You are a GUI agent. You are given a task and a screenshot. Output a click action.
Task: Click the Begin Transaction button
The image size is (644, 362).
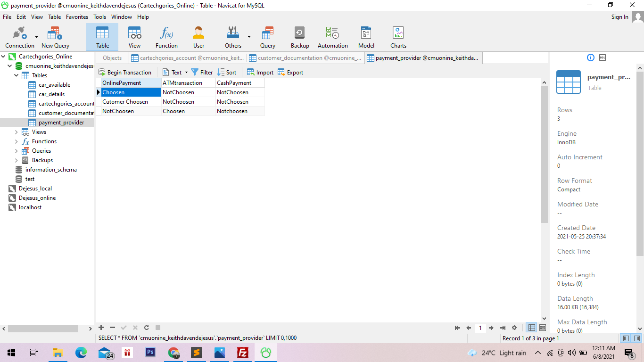coord(125,73)
